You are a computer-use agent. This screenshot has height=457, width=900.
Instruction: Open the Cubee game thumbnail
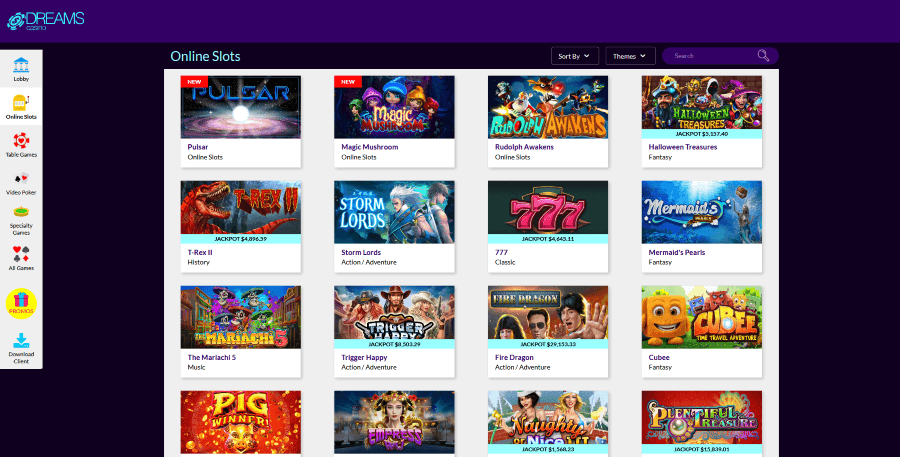click(x=702, y=317)
